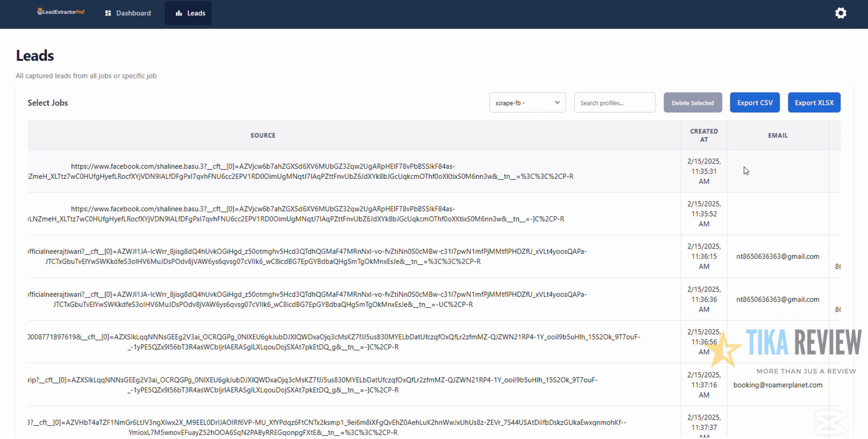868x439 pixels.
Task: Click the LeadExtractorPro logo
Action: tap(60, 11)
